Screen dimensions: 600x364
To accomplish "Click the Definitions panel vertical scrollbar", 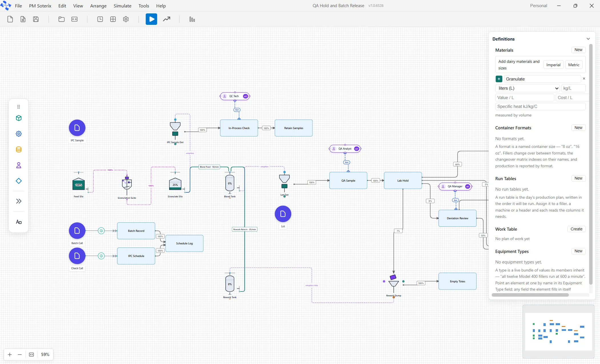I will [591, 164].
